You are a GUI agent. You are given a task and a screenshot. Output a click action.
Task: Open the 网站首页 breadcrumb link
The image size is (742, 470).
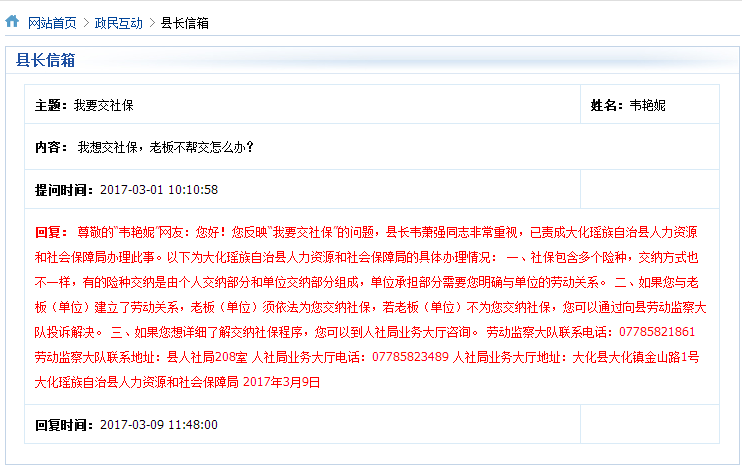tap(51, 22)
